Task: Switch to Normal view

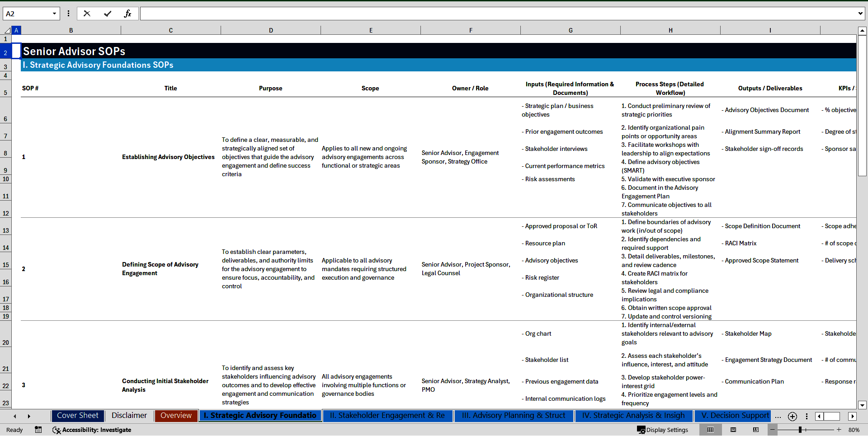Action: (x=710, y=430)
